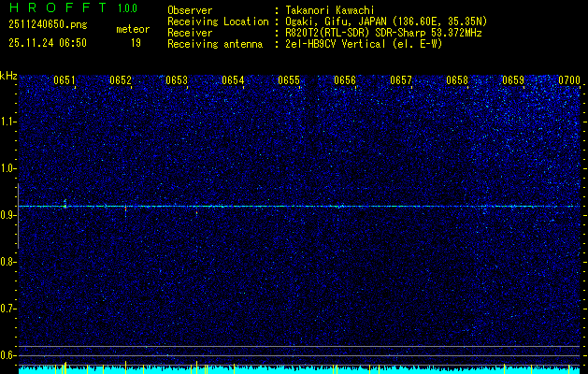Select the Ogaki, Gifu, JAPAN location text
The height and width of the screenshot is (374, 588).
(x=386, y=22)
